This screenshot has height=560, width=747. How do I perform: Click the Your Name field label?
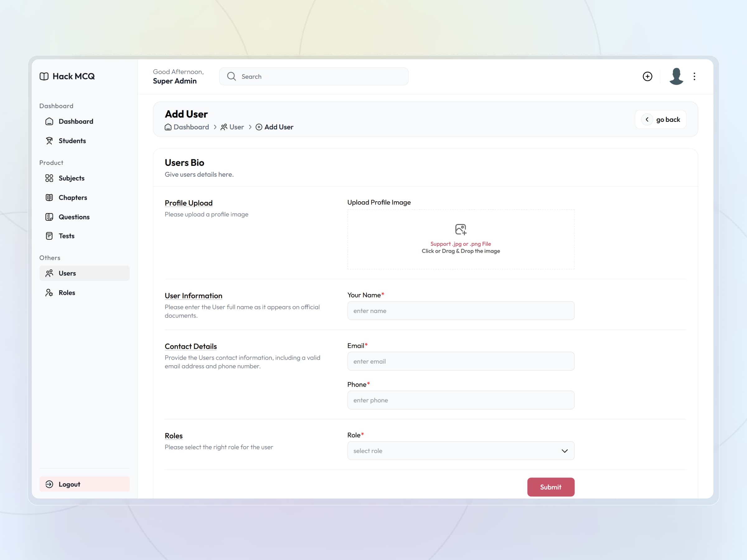pyautogui.click(x=366, y=295)
